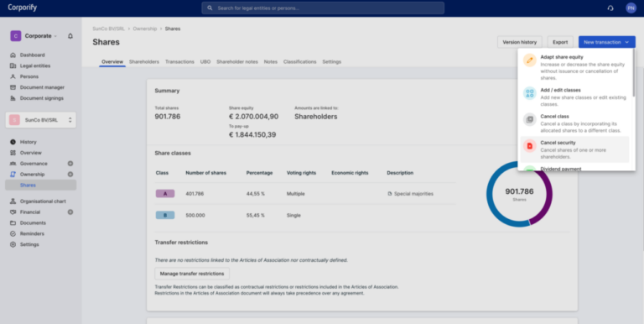Click the € 2.070.004,90 share equity value
Screen dimensions: 644x324
(253, 117)
